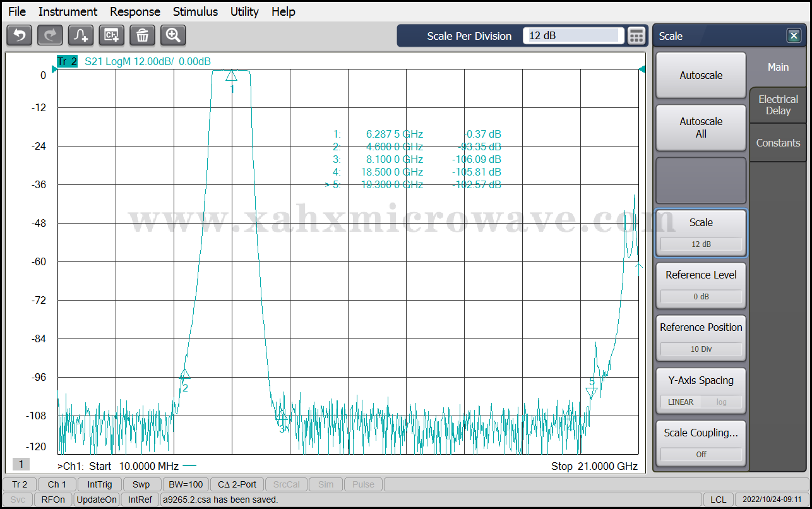Image resolution: width=812 pixels, height=509 pixels.
Task: Click the Undo toolbar icon
Action: (x=19, y=35)
